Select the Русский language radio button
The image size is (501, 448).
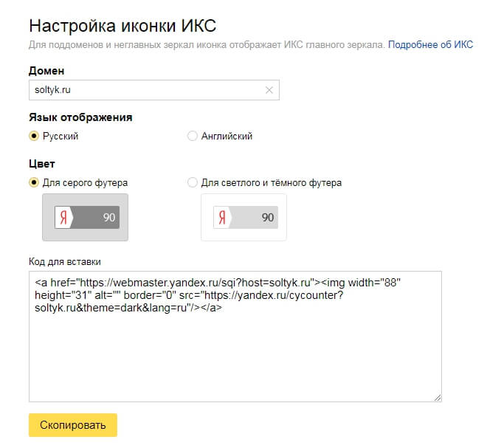coord(33,136)
